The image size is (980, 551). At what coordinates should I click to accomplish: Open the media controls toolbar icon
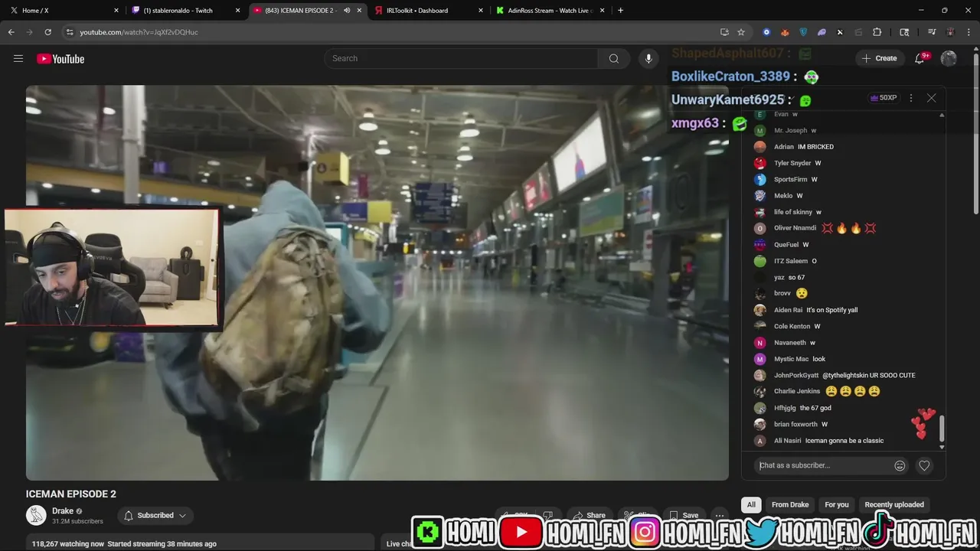point(932,32)
